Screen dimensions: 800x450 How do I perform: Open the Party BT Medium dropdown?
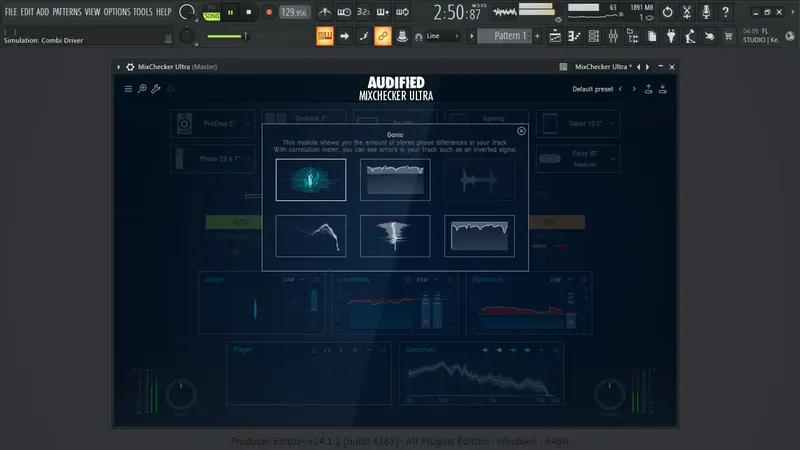click(x=578, y=159)
